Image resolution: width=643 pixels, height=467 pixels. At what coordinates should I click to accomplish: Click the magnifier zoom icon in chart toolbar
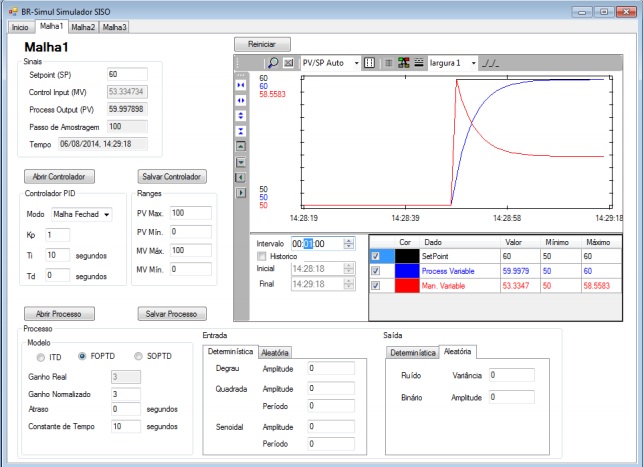coord(271,62)
